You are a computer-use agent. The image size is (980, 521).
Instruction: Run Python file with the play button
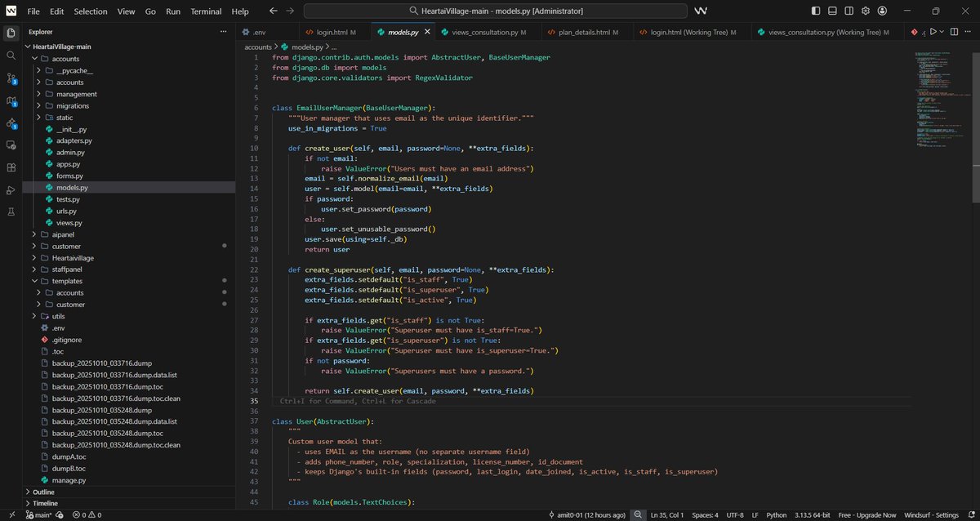click(x=933, y=32)
